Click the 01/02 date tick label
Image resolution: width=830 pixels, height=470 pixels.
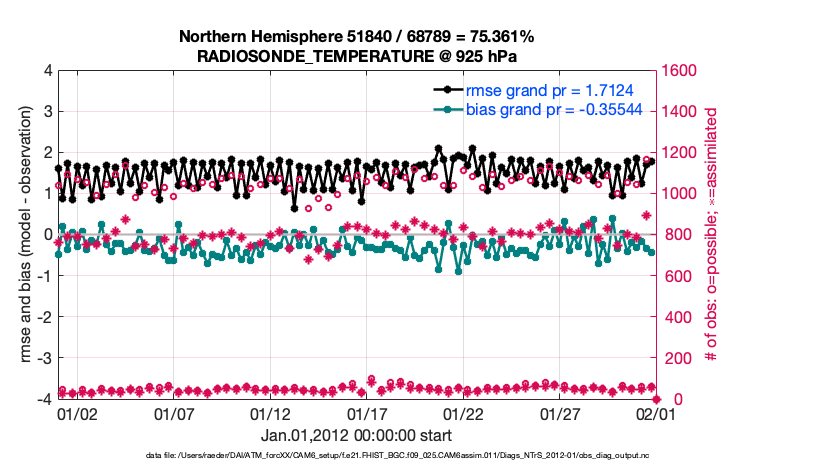click(77, 413)
